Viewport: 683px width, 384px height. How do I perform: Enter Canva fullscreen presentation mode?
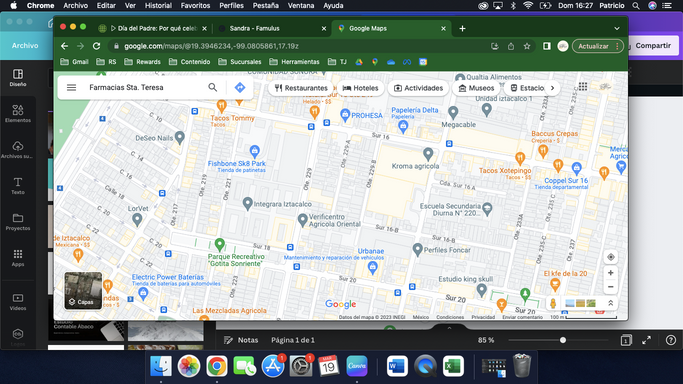pyautogui.click(x=646, y=340)
